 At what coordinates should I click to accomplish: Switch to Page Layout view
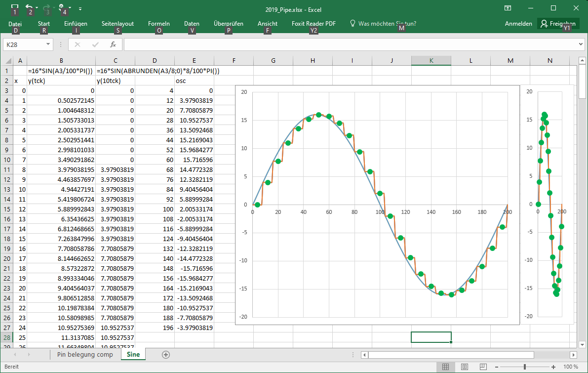point(464,367)
